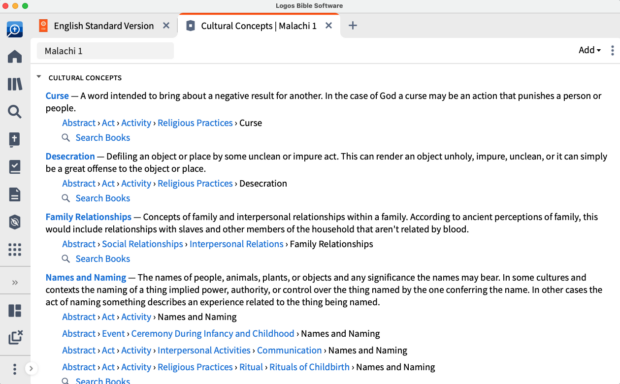Switch to English Standard Version tab

[104, 26]
